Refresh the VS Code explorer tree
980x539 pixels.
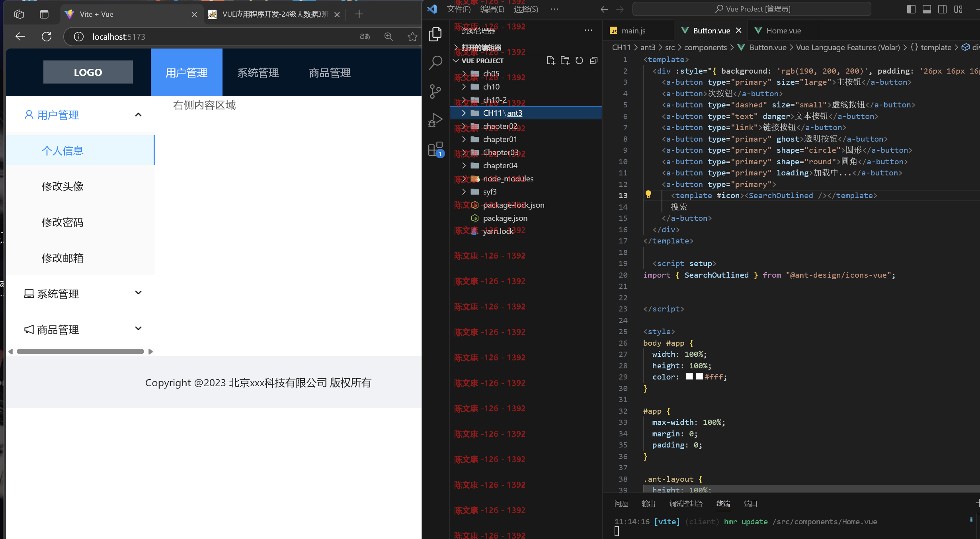coord(579,60)
